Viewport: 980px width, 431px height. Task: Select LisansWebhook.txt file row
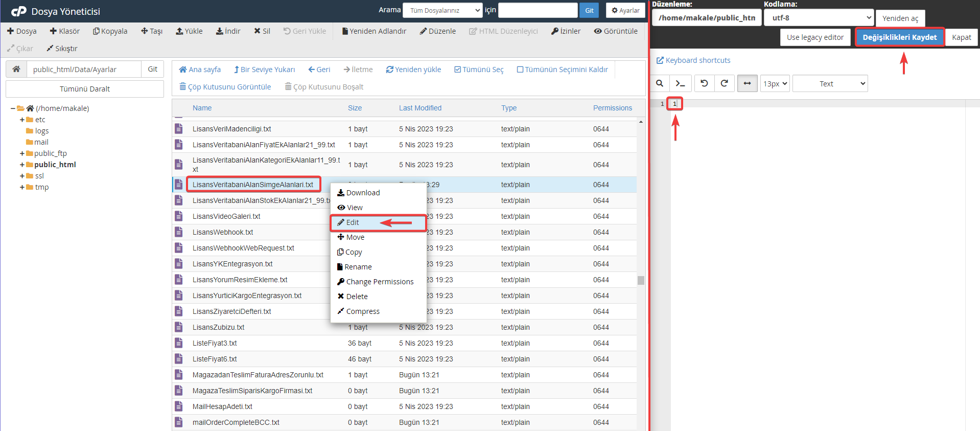tap(405, 232)
